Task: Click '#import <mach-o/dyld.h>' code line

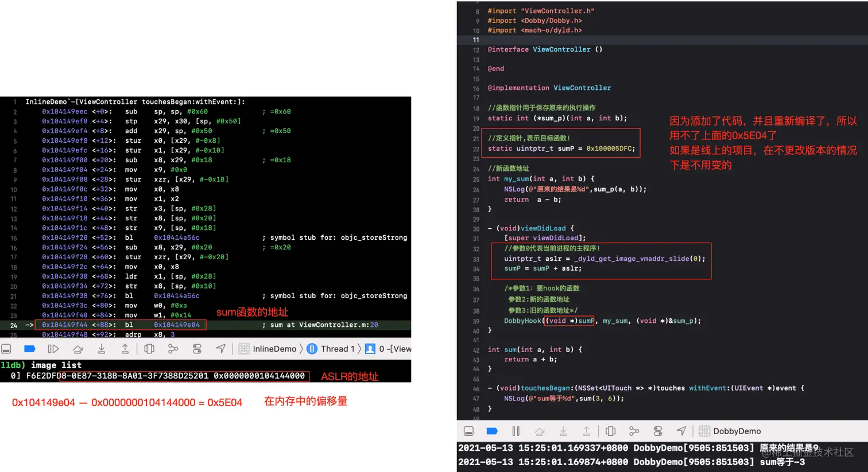Action: (x=534, y=30)
